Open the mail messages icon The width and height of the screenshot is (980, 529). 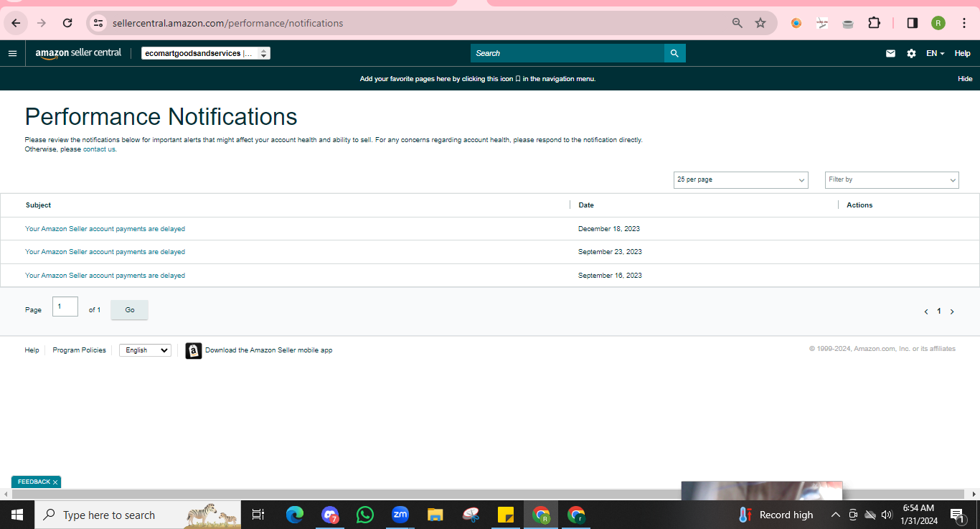coord(890,53)
